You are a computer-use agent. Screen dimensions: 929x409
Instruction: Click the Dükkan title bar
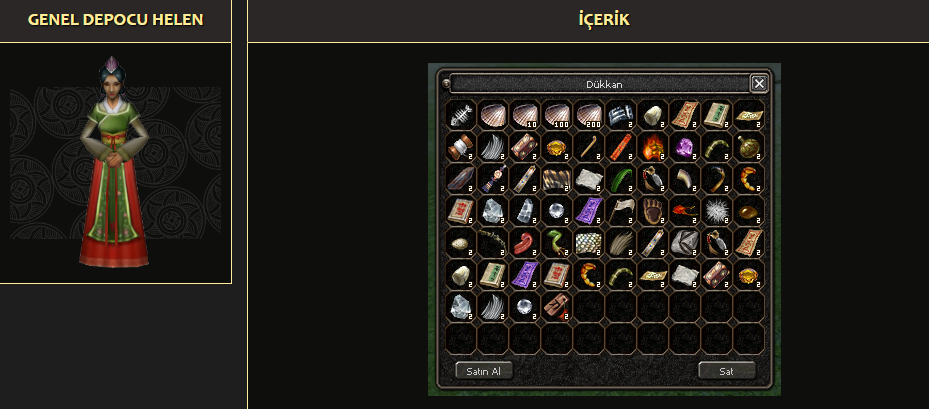click(600, 84)
